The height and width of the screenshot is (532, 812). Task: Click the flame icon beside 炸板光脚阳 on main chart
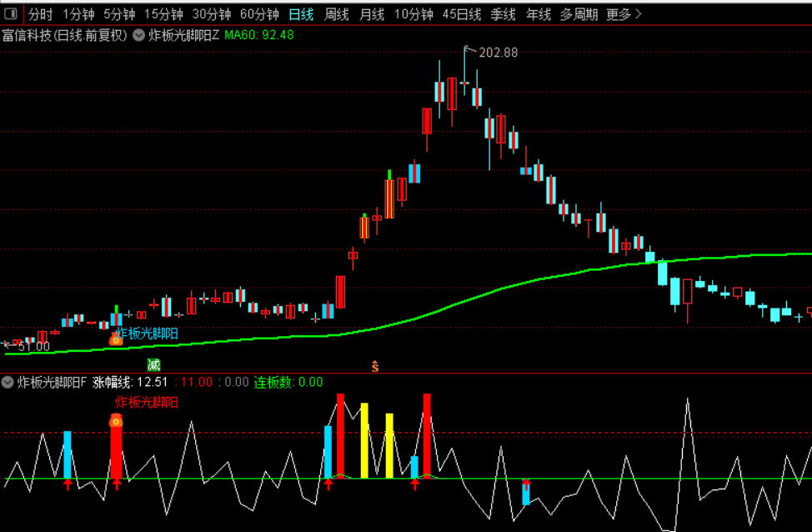(x=116, y=339)
